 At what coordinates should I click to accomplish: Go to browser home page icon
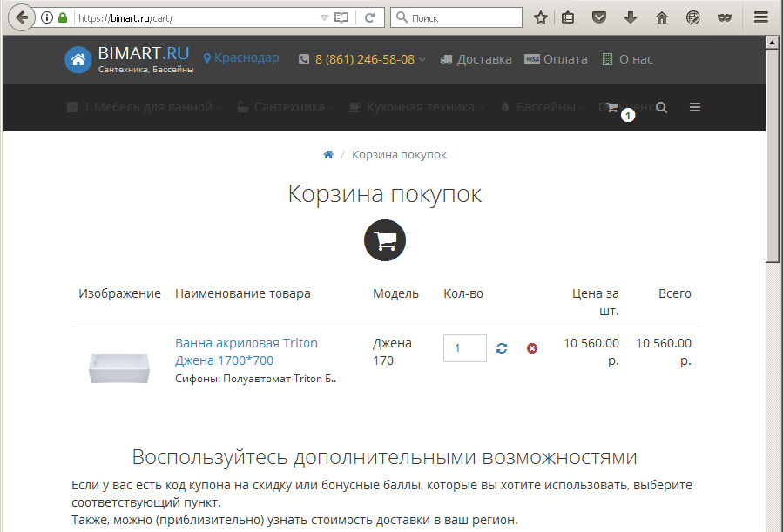pos(662,18)
